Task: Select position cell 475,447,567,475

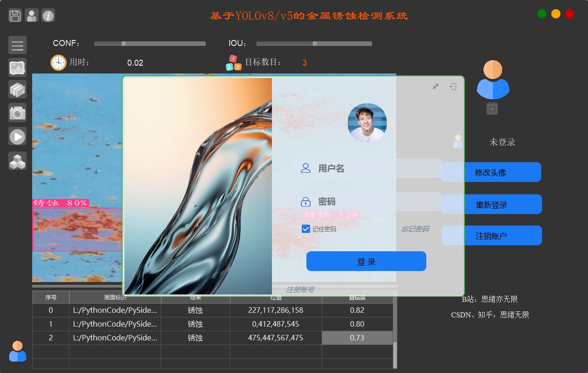Action: pos(276,338)
